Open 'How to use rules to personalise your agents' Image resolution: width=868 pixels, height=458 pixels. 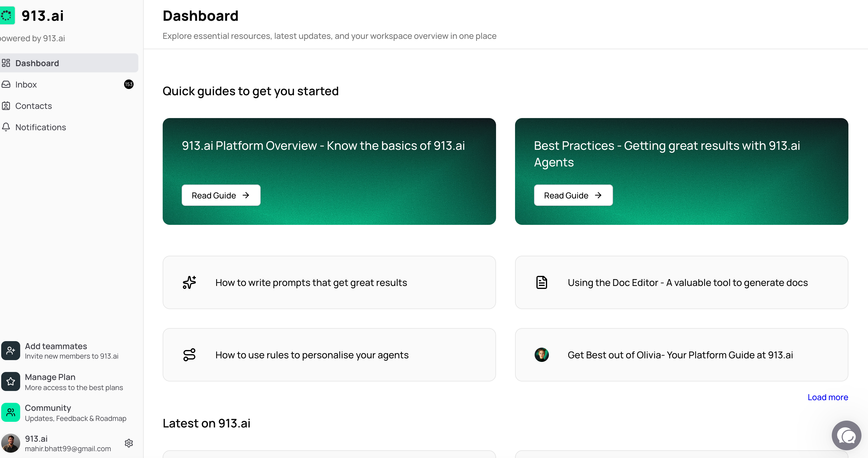coord(312,355)
